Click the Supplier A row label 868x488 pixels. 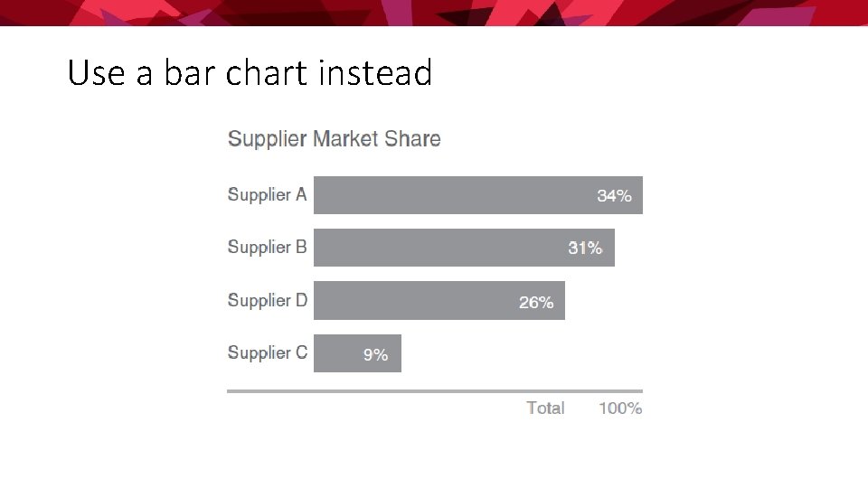[x=267, y=194]
